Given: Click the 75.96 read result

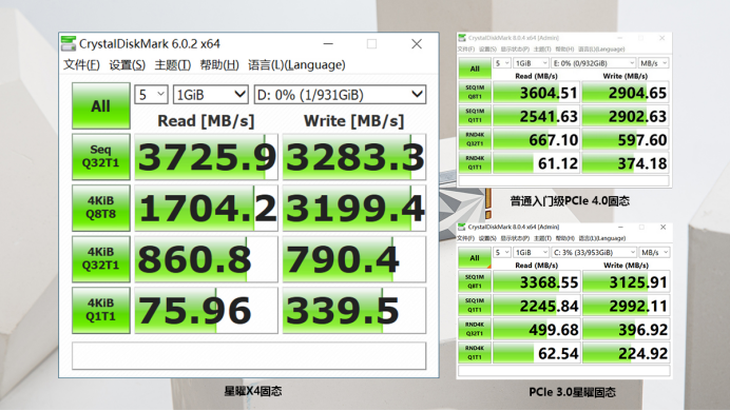Looking at the screenshot, I should (206, 310).
